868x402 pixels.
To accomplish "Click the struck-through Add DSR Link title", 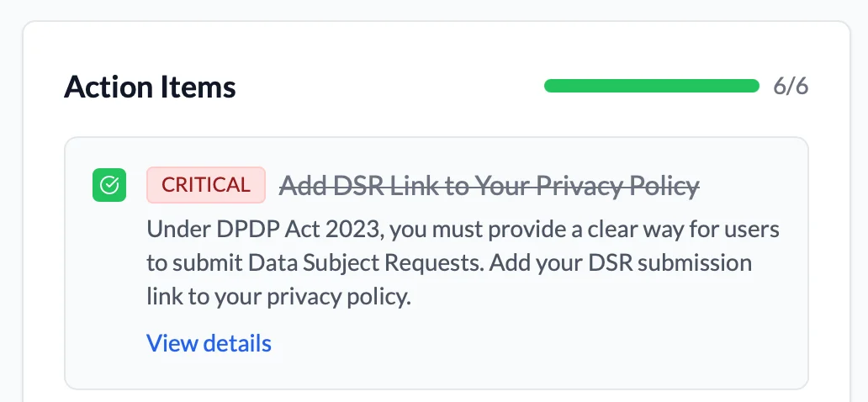I will point(489,185).
